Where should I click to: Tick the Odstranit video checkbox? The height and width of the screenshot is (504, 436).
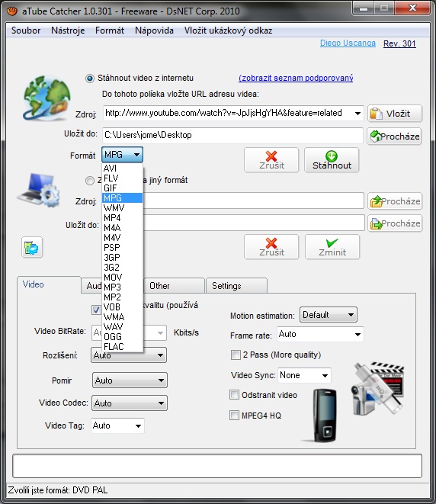point(234,395)
